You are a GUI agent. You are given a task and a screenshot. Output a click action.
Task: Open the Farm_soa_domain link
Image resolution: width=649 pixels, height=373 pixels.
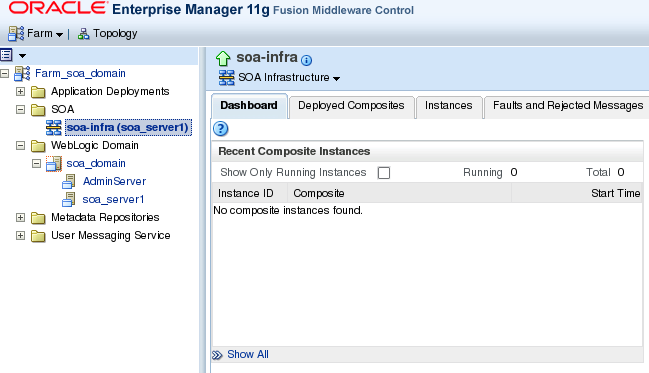(x=80, y=73)
